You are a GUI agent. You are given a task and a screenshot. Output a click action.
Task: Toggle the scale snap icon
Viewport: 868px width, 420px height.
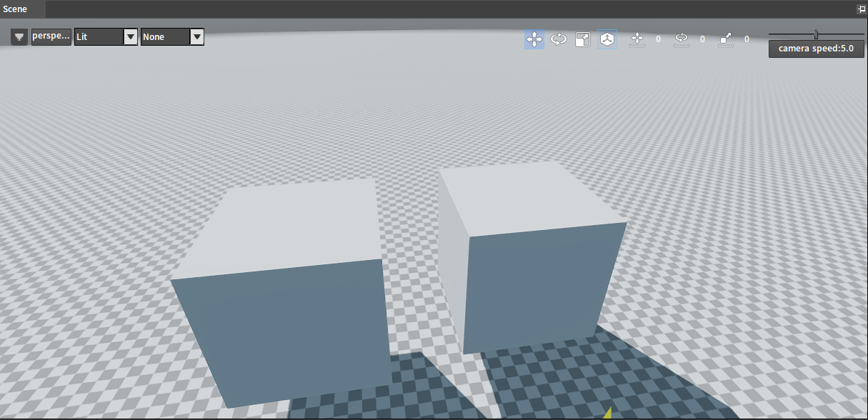[726, 39]
